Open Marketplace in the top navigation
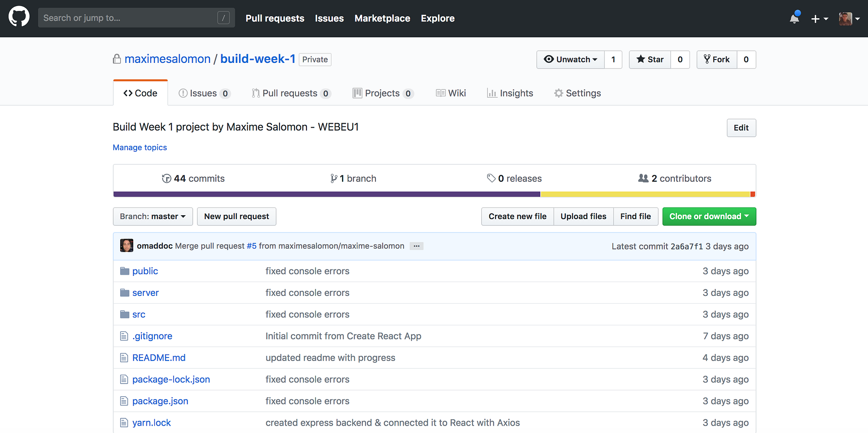Viewport: 868px width, 433px height. (382, 18)
